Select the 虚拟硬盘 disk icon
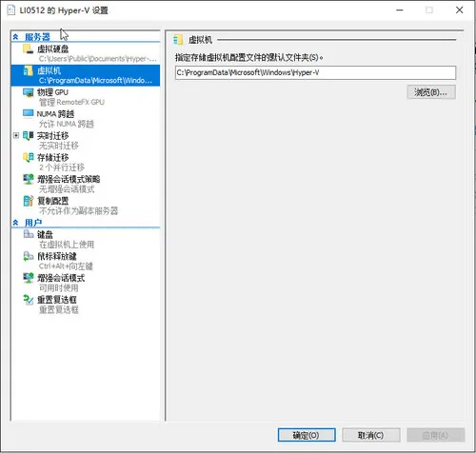This screenshot has height=453, width=476. click(x=28, y=49)
